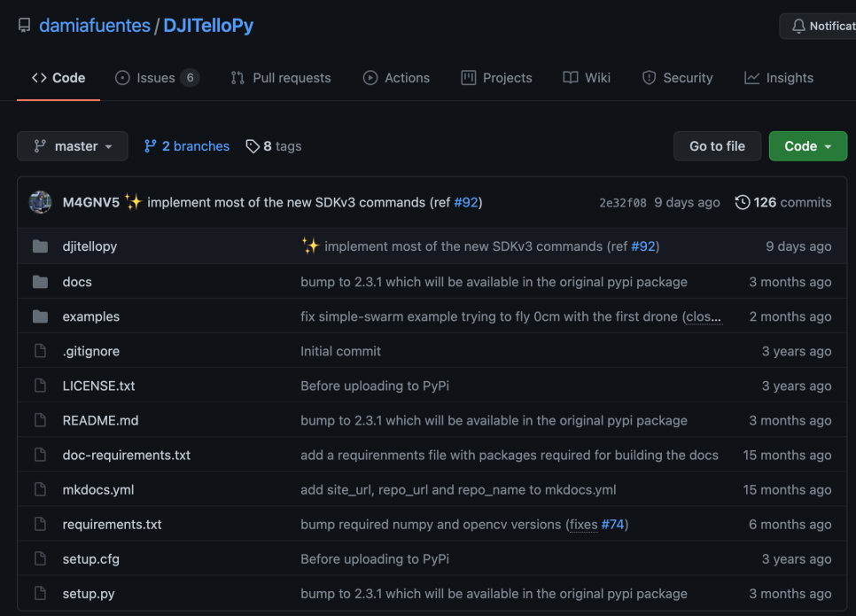Open the Pull requests tab

[x=281, y=78]
